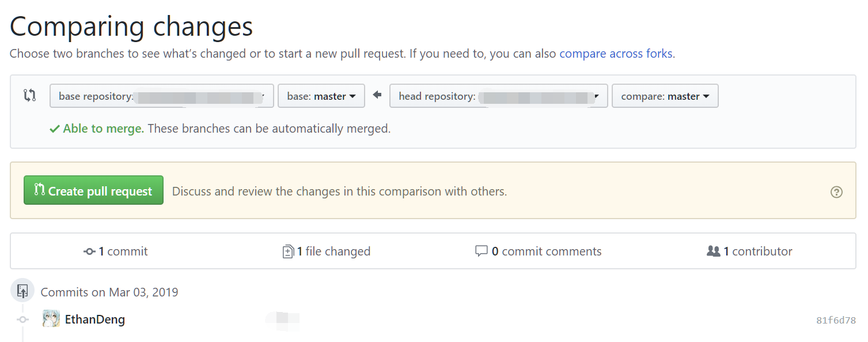Click the compare branches swap icon

[30, 96]
